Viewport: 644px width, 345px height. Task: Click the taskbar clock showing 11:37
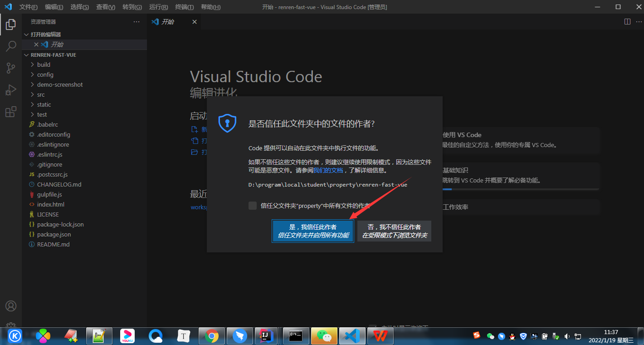(611, 336)
